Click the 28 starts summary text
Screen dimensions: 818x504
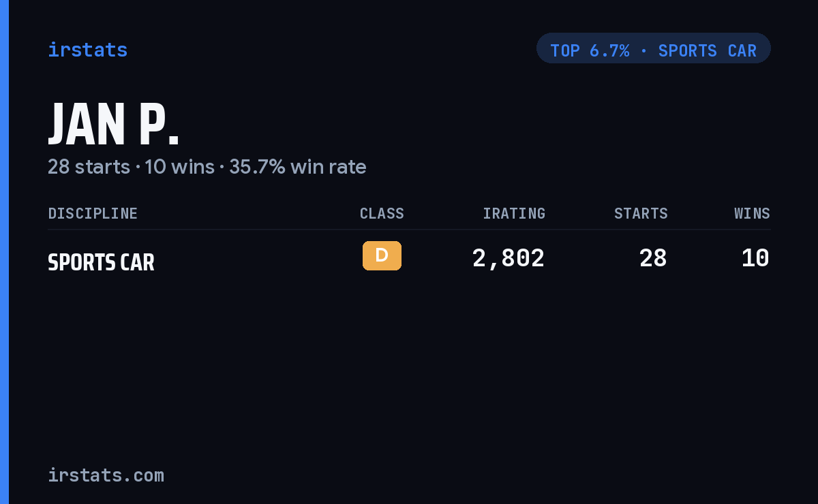click(89, 167)
